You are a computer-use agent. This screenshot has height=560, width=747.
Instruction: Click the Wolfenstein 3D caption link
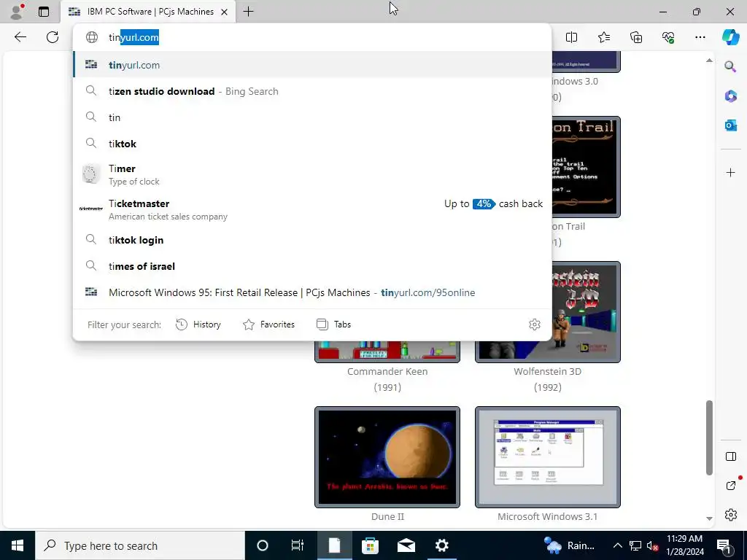[547, 371]
